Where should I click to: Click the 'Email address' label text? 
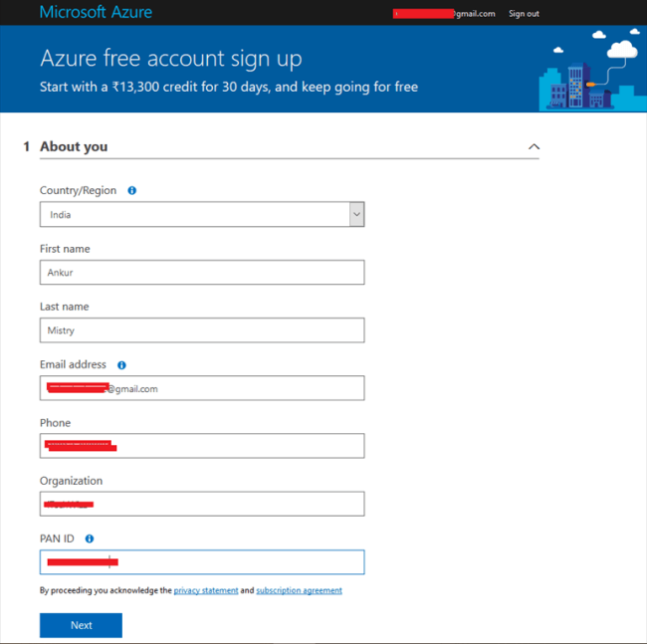pyautogui.click(x=73, y=364)
